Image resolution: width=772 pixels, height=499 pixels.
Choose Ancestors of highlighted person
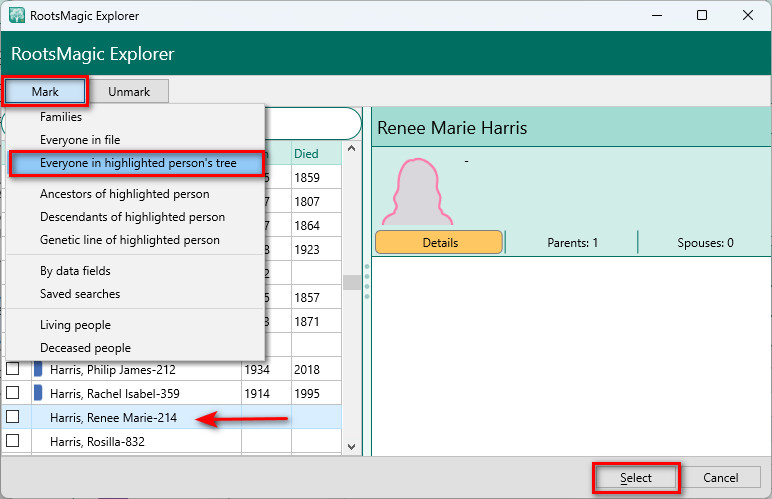coord(125,194)
